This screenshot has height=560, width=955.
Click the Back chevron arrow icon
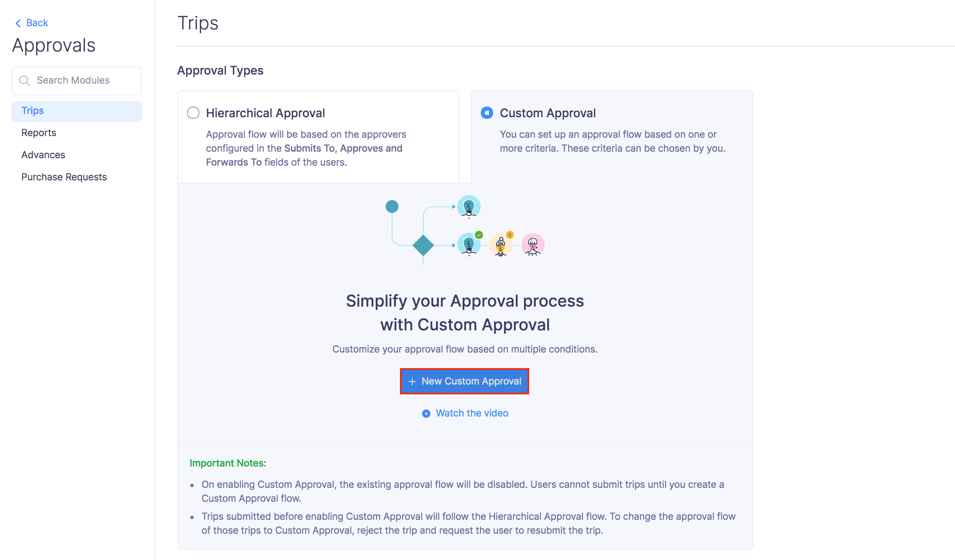pyautogui.click(x=18, y=23)
